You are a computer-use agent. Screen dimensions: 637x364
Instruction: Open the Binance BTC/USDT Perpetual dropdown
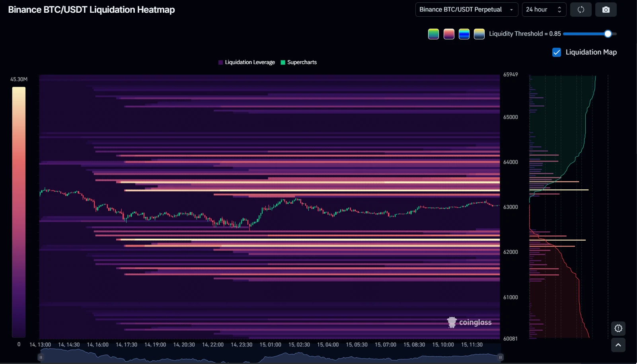467,10
